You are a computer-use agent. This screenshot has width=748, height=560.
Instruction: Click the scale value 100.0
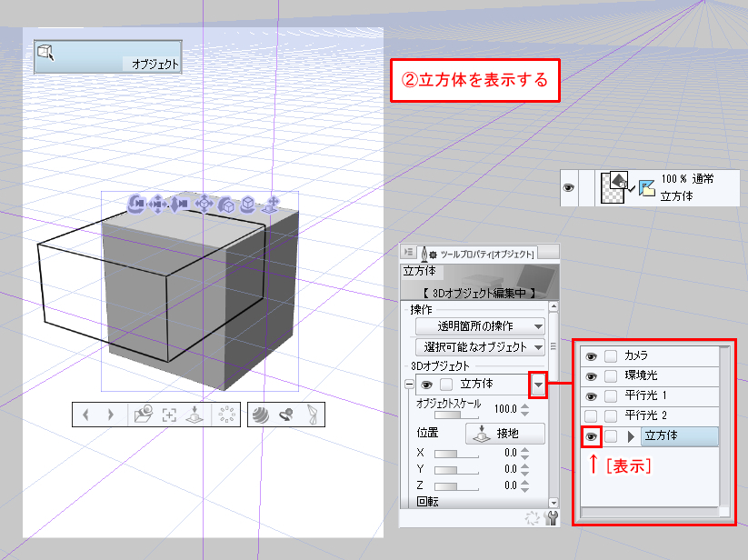(505, 409)
